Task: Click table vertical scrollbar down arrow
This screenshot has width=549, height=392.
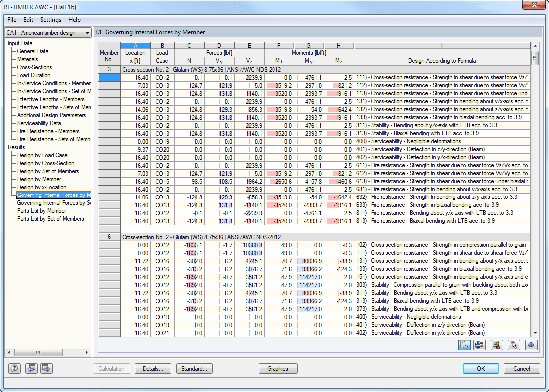Action: pyautogui.click(x=535, y=333)
